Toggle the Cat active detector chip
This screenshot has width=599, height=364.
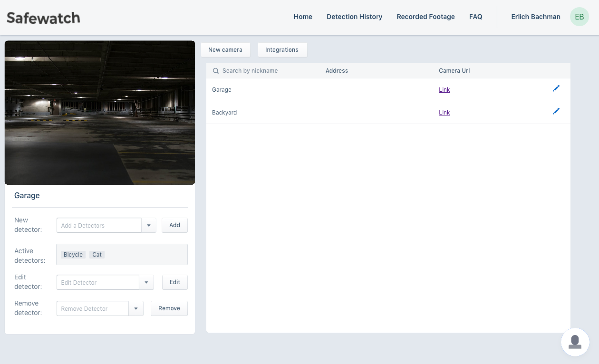pyautogui.click(x=97, y=254)
